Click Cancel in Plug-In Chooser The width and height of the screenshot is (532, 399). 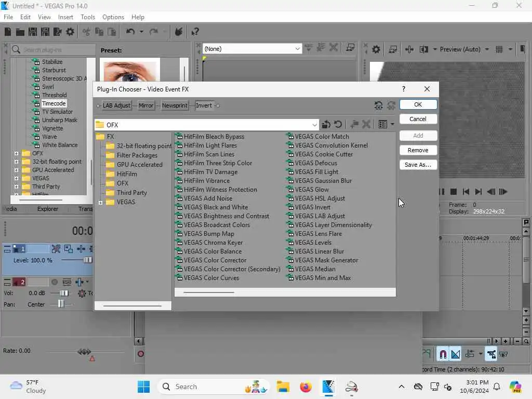tap(418, 119)
